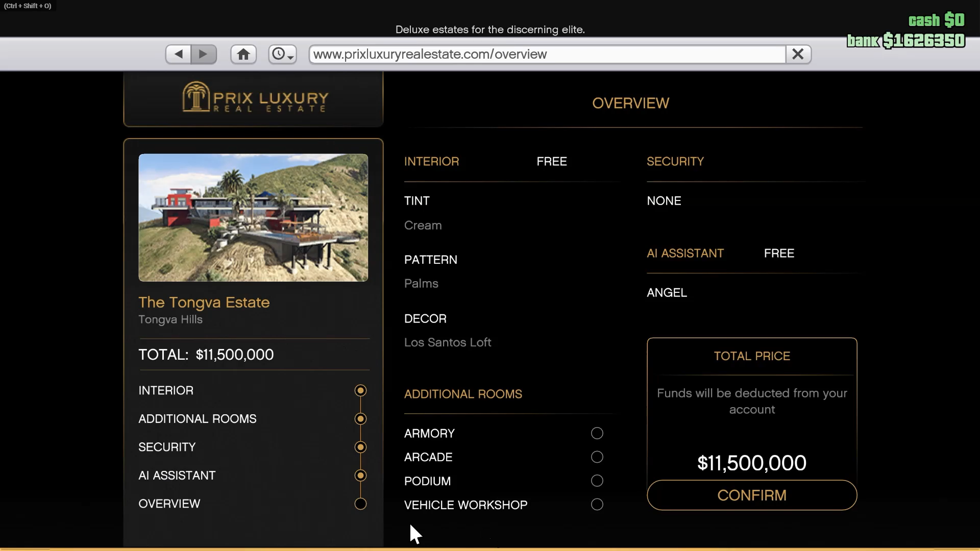This screenshot has width=980, height=551.
Task: Go to the browser home page
Action: pos(243,54)
